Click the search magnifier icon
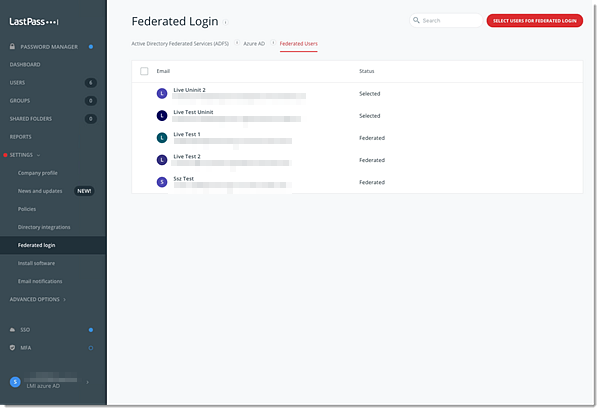This screenshot has height=411, width=600. pyautogui.click(x=416, y=20)
